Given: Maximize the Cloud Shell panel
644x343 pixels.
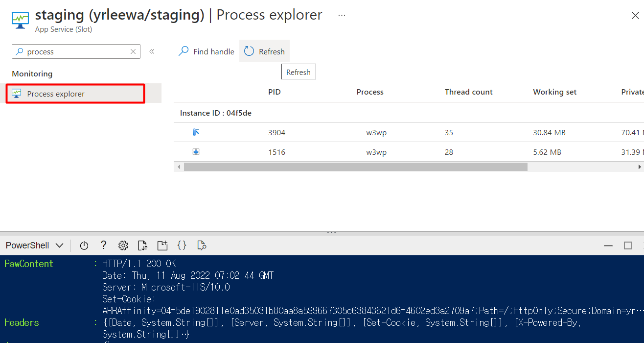Looking at the screenshot, I should click(628, 245).
